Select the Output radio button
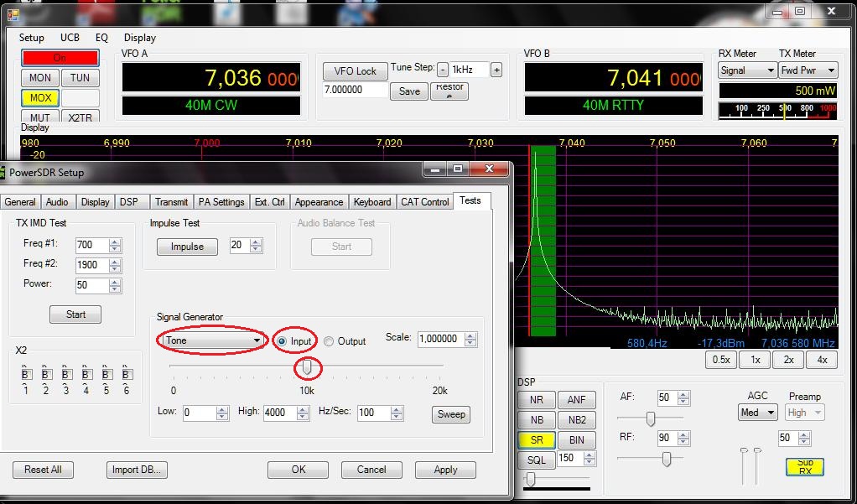 tap(330, 341)
